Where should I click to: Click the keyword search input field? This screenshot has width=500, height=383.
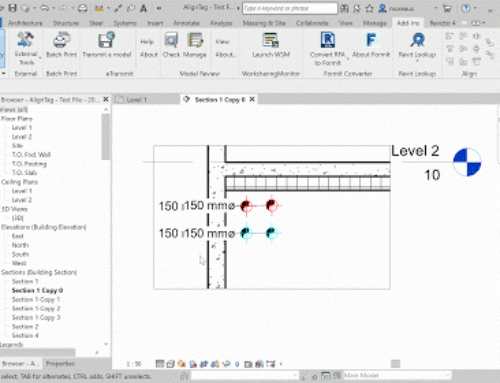click(x=290, y=8)
